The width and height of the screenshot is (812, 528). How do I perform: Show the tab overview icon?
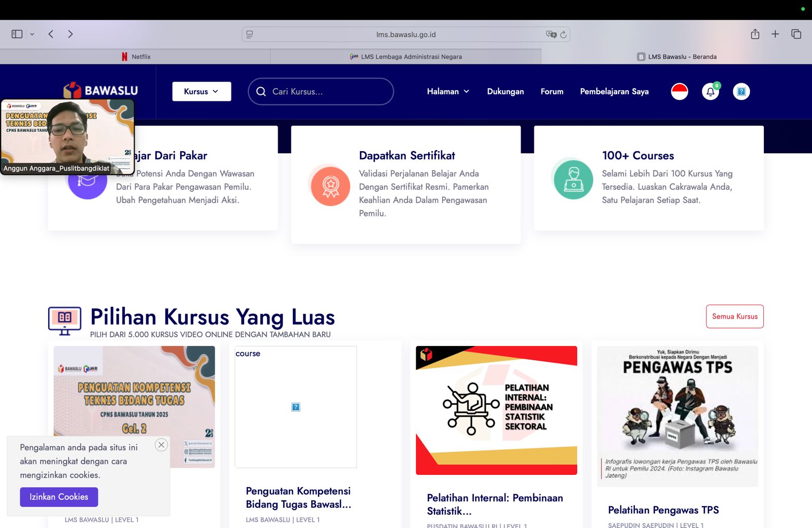point(796,34)
